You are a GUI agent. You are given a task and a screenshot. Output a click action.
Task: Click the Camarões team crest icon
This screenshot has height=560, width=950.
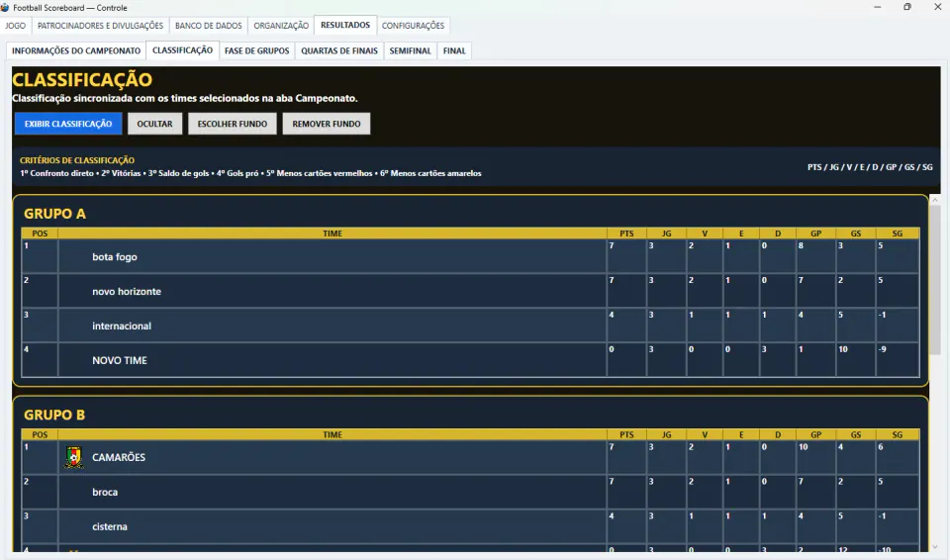coord(74,457)
